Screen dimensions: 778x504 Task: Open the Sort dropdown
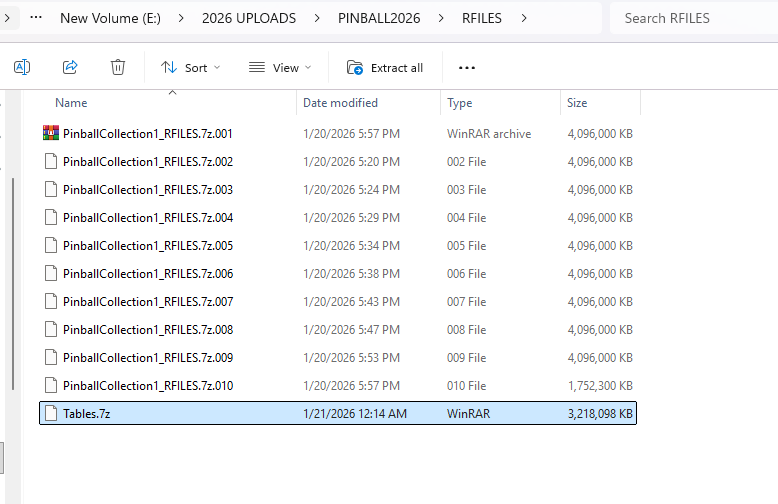pos(191,67)
